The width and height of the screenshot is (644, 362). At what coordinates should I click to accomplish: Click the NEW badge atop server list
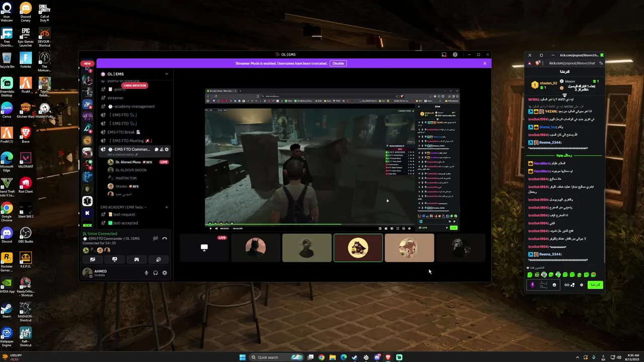click(x=88, y=64)
